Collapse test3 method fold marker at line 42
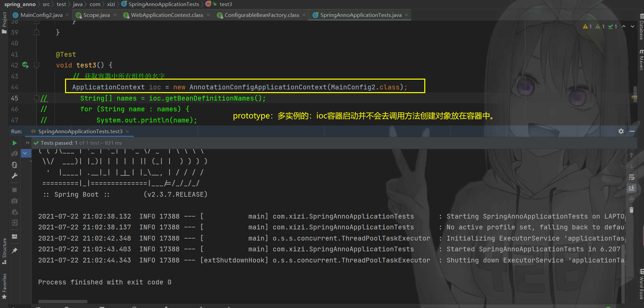Viewport: 644px width, 308px height. pyautogui.click(x=37, y=65)
